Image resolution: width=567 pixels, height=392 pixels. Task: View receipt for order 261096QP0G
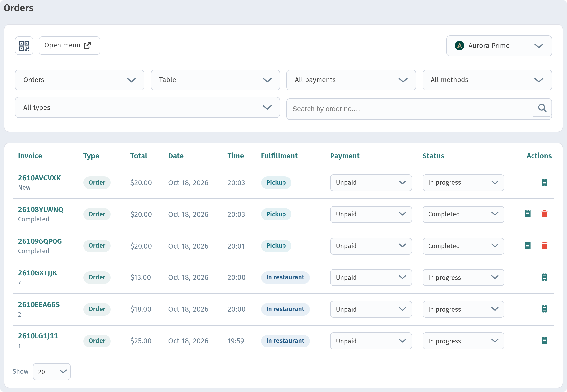click(x=528, y=246)
